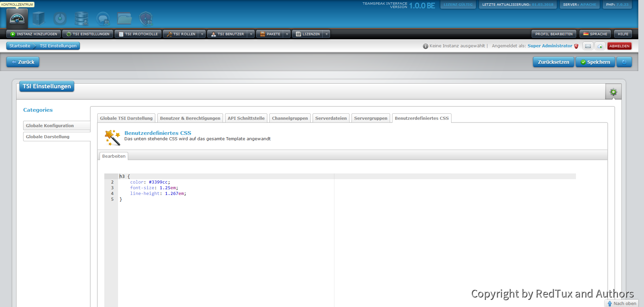Screen dimensions: 644x307
Task: Open Pakete
Action: pyautogui.click(x=270, y=34)
